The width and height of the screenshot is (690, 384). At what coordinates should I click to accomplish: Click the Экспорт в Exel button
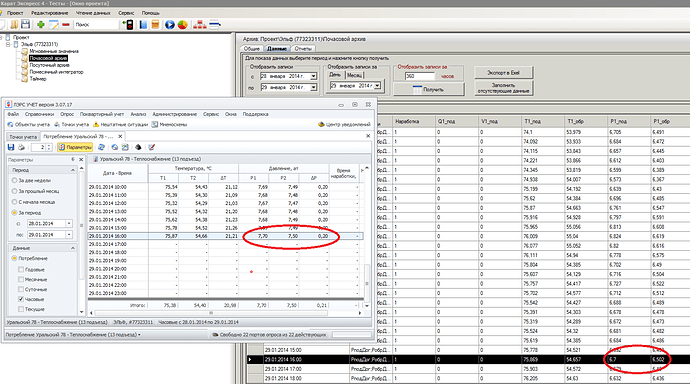(x=503, y=73)
